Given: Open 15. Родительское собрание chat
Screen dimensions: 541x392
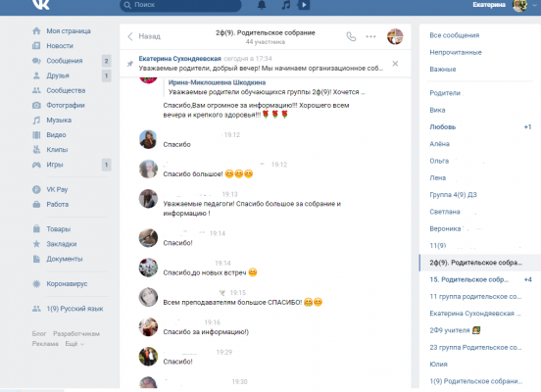Looking at the screenshot, I should 480,279.
